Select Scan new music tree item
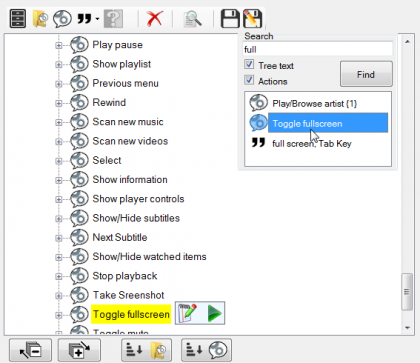 point(128,122)
